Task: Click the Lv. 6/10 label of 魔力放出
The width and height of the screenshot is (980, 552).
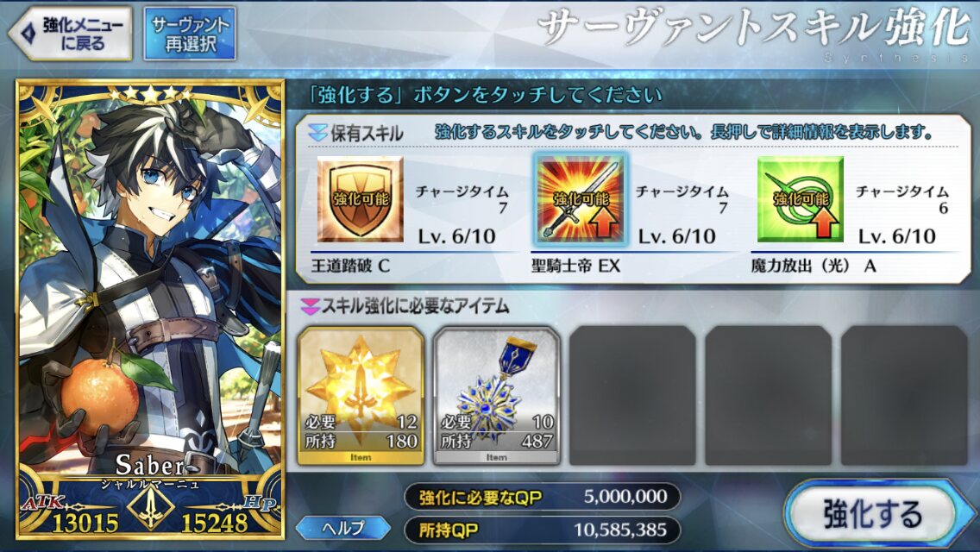Action: pos(897,236)
